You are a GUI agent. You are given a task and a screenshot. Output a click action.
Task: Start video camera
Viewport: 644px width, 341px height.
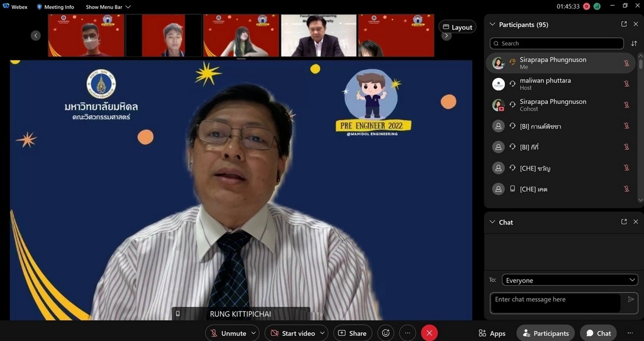click(292, 333)
